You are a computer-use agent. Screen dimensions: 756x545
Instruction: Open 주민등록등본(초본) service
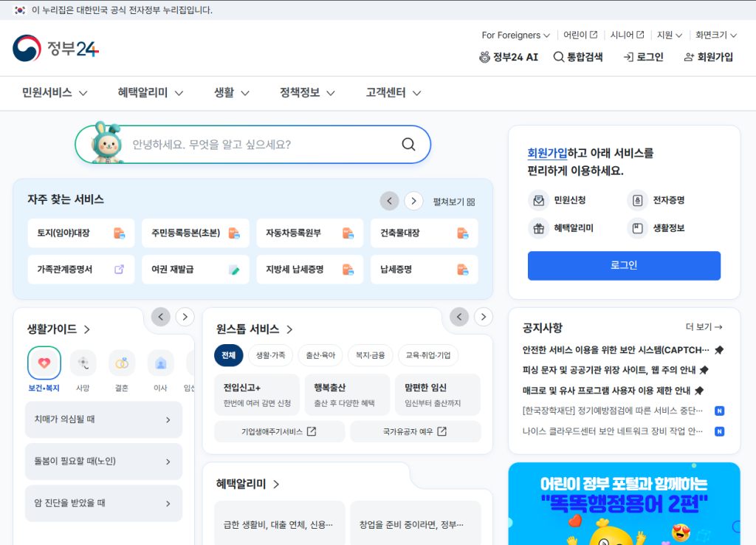tap(195, 233)
